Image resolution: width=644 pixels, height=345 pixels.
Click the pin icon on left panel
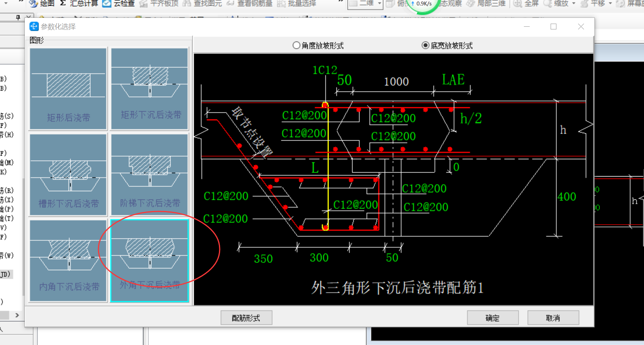[x=18, y=17]
